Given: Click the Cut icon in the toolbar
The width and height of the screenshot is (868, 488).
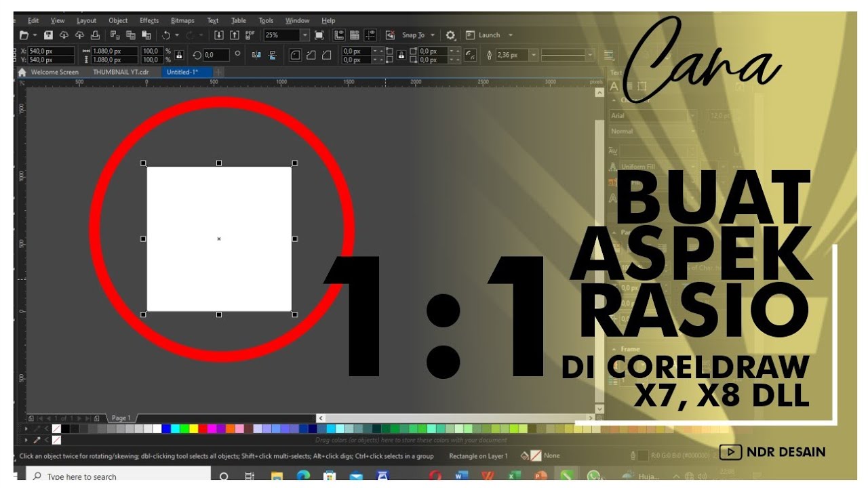Looking at the screenshot, I should coord(115,35).
